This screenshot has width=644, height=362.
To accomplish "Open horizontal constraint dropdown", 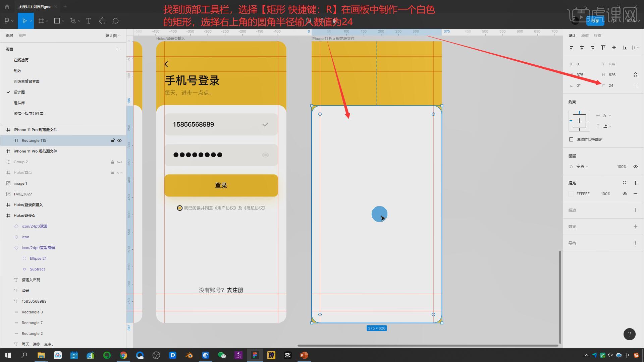I will point(607,115).
